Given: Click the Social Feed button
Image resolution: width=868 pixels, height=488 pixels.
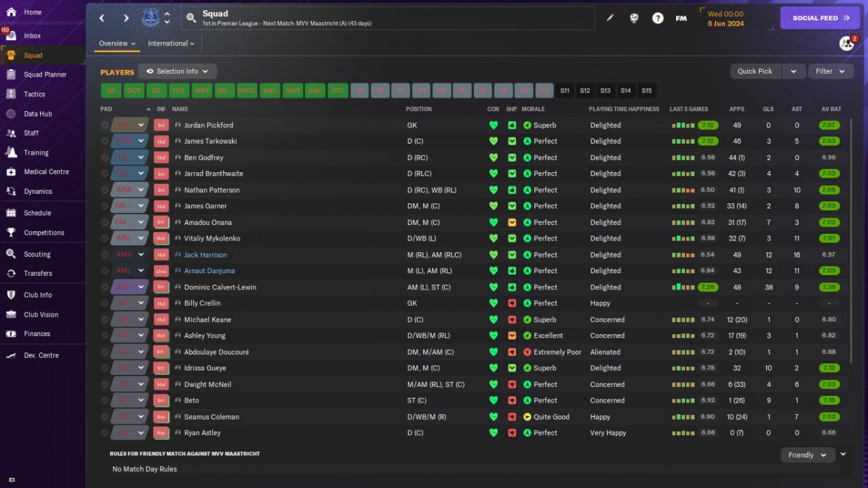Looking at the screenshot, I should click(821, 18).
